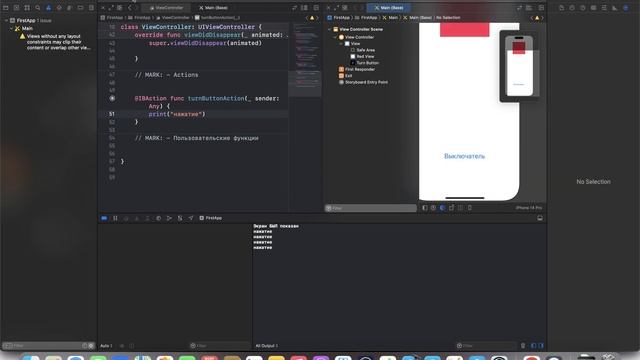This screenshot has height=360, width=640.
Task: Toggle appearance in canvas bottom bar
Action: pos(442,208)
